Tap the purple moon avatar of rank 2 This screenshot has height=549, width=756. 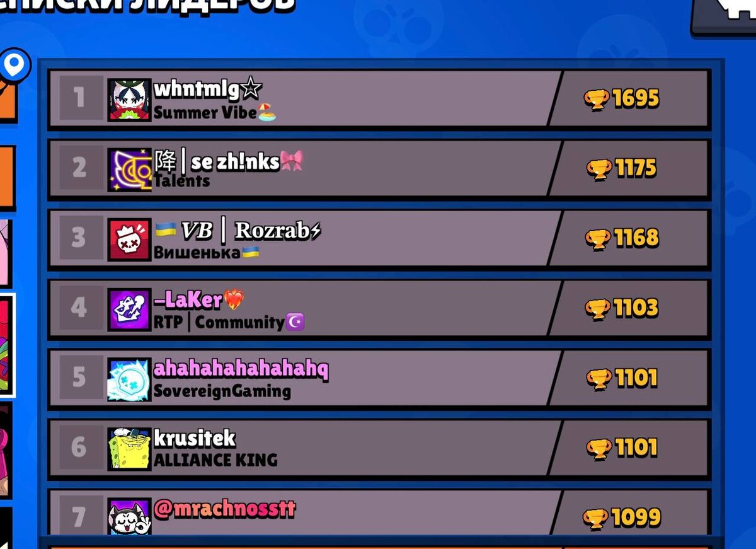(x=129, y=170)
